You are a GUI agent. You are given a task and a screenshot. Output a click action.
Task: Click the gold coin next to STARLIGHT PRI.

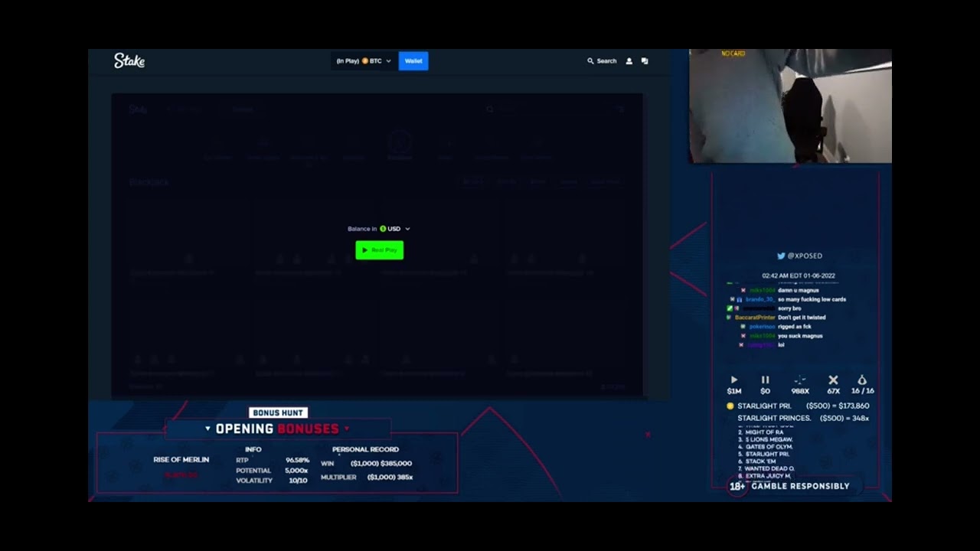point(730,406)
